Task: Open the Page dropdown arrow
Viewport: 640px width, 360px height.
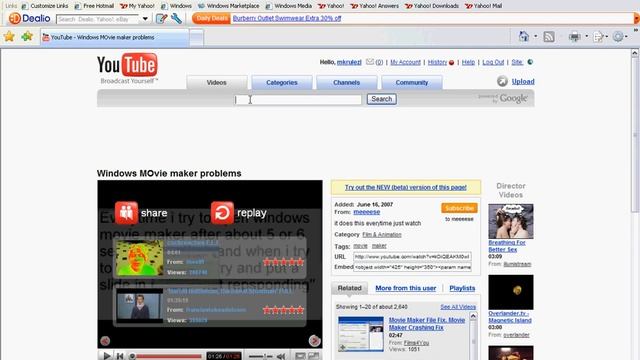Action: pyautogui.click(x=607, y=37)
